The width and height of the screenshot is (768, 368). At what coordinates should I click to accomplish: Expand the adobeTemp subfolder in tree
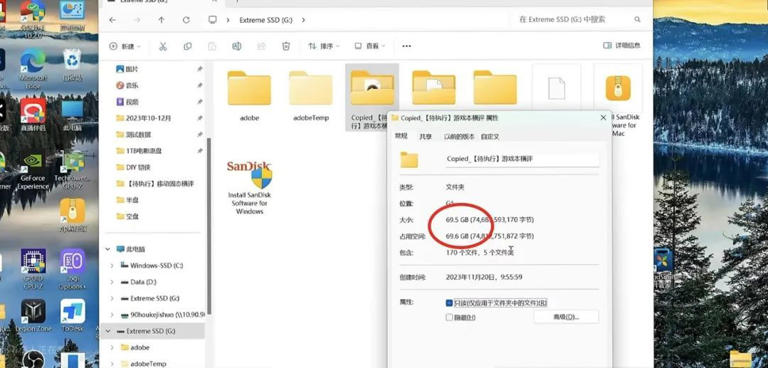coord(112,364)
